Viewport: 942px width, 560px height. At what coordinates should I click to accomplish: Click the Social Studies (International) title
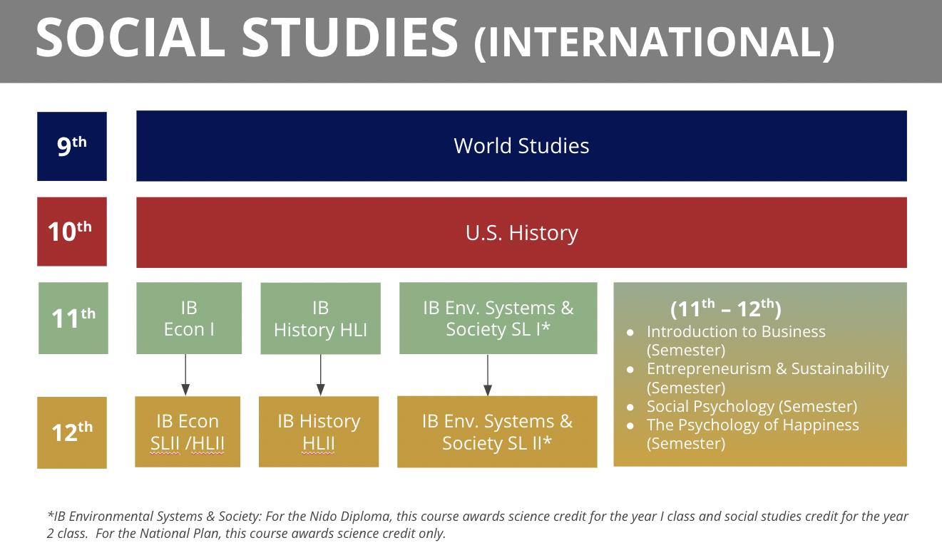point(434,37)
